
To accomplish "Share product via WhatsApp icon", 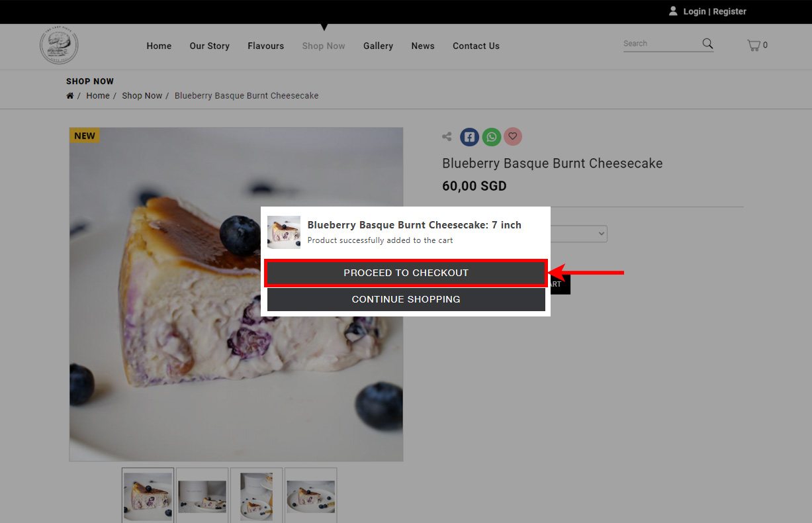I will [491, 137].
